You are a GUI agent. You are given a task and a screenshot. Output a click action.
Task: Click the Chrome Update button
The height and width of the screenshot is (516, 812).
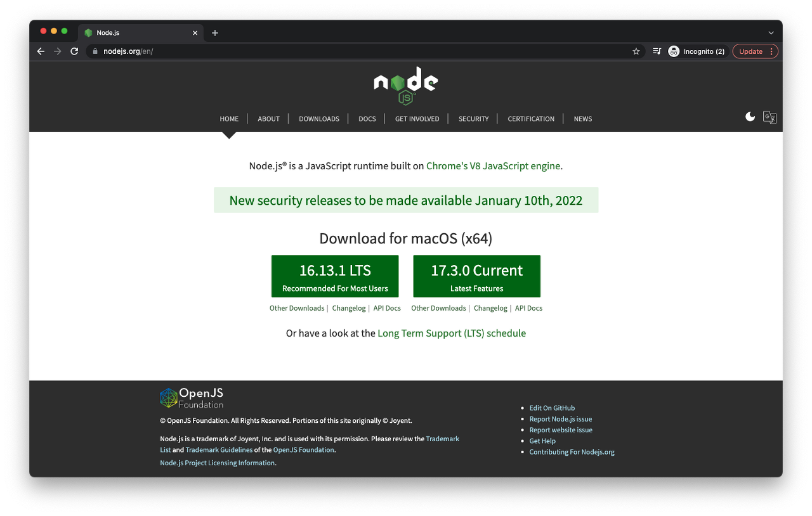click(755, 51)
